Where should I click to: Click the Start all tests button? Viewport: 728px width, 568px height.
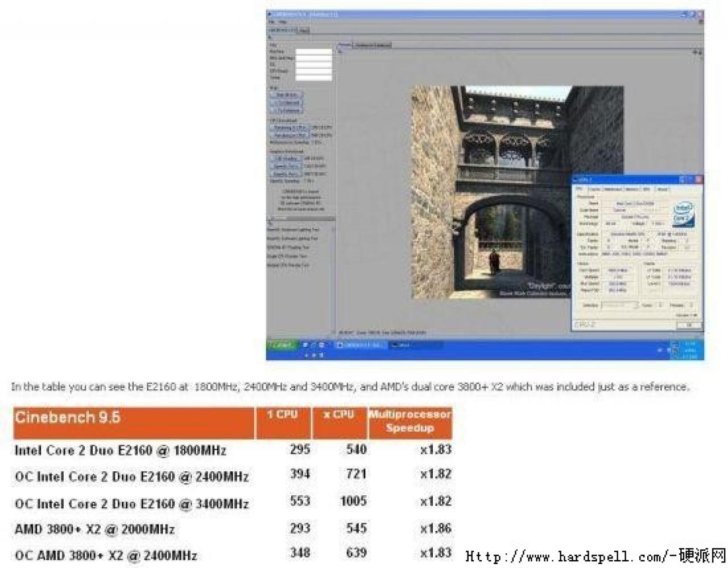coord(287,95)
